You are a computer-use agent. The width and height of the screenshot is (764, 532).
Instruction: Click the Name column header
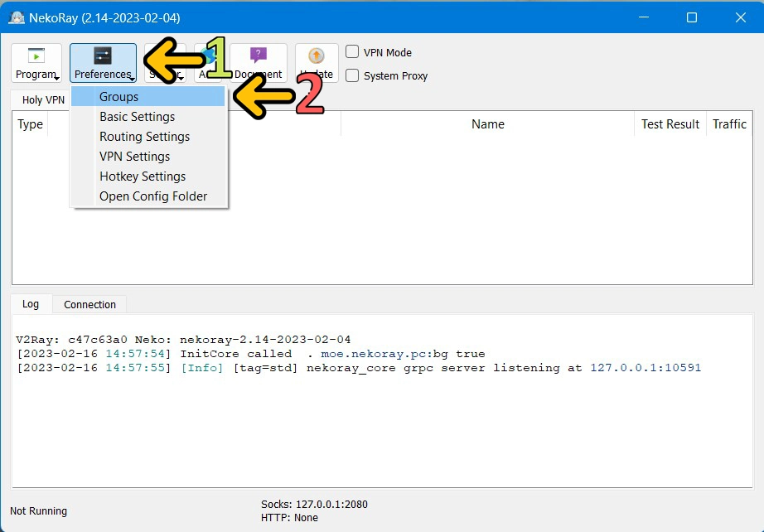[487, 123]
